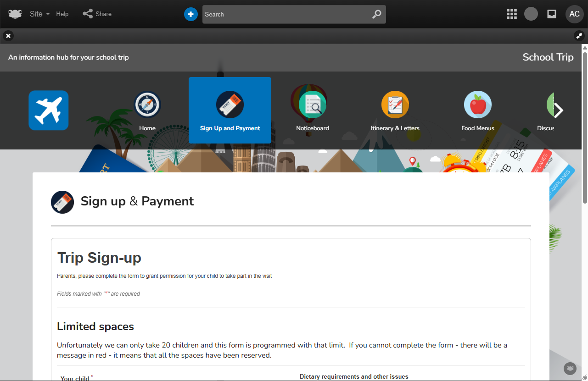The height and width of the screenshot is (381, 588).
Task: Open the Noticeboard page
Action: click(x=313, y=111)
